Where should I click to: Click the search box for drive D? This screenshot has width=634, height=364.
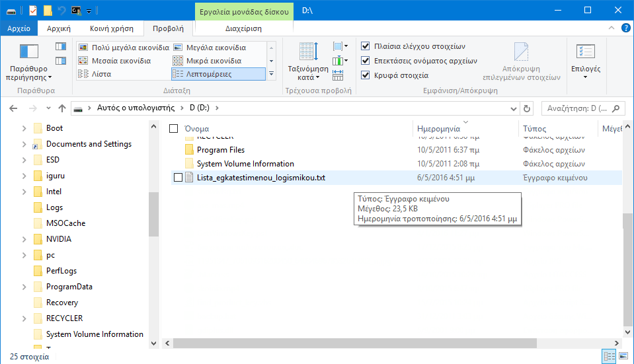click(x=575, y=108)
